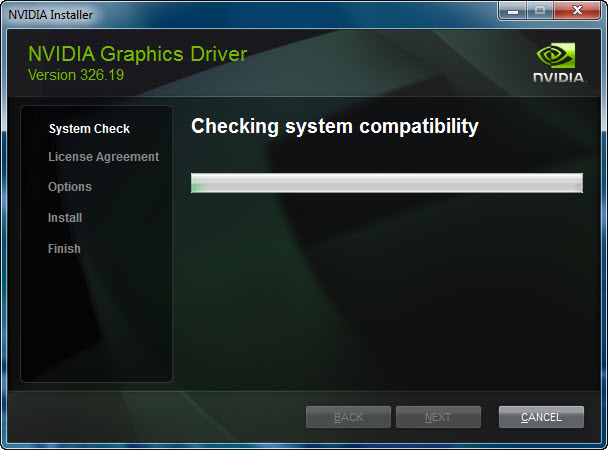Screen dimensions: 608x450
Task: Click the 'NVIDIA Installer' title bar text
Action: click(x=50, y=15)
